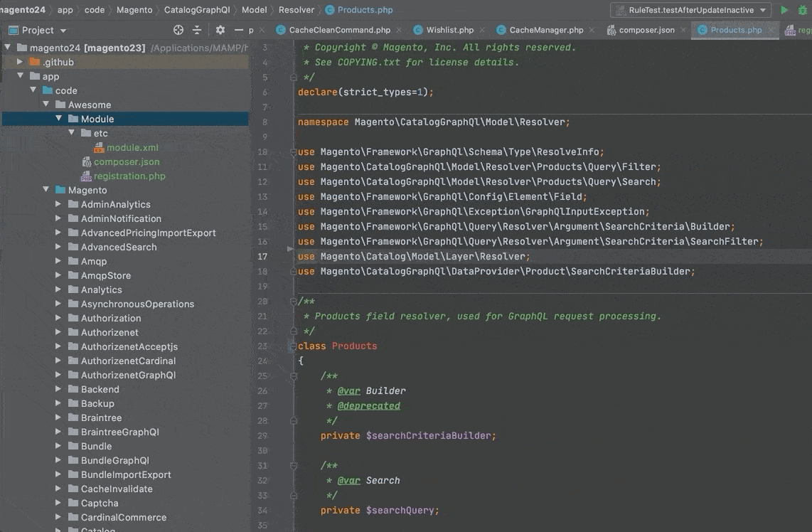The width and height of the screenshot is (812, 532).
Task: Expand the .github folder
Action: click(x=21, y=63)
